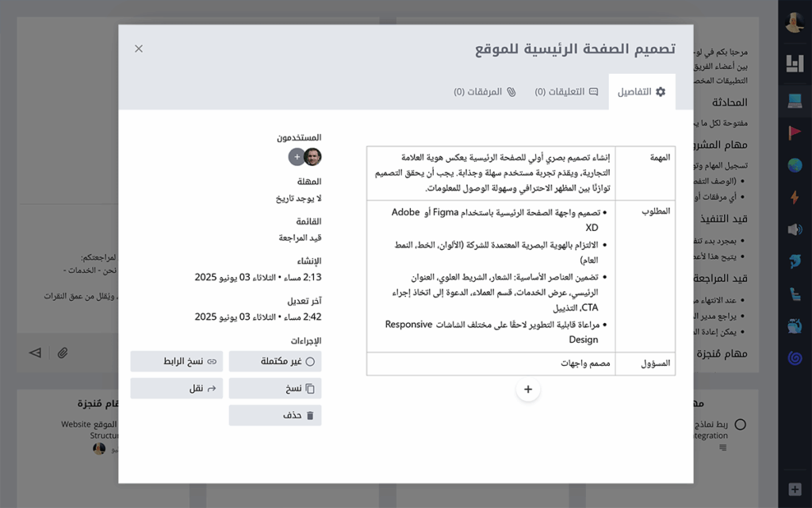Open the laptop workspace icon in sidebar
This screenshot has width=812, height=508.
coord(795,101)
